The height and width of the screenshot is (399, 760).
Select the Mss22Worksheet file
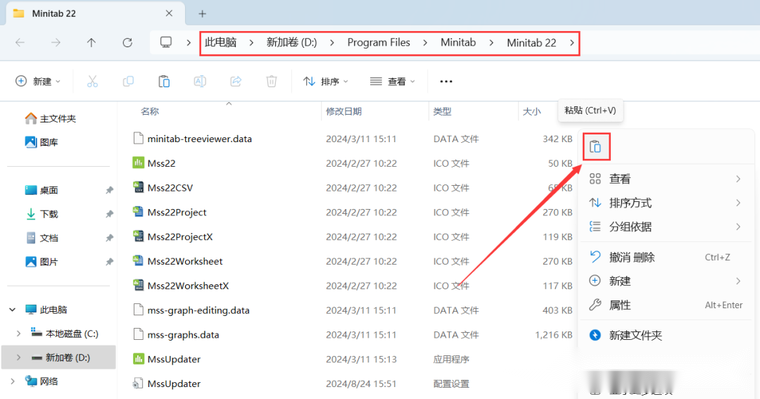pos(177,261)
